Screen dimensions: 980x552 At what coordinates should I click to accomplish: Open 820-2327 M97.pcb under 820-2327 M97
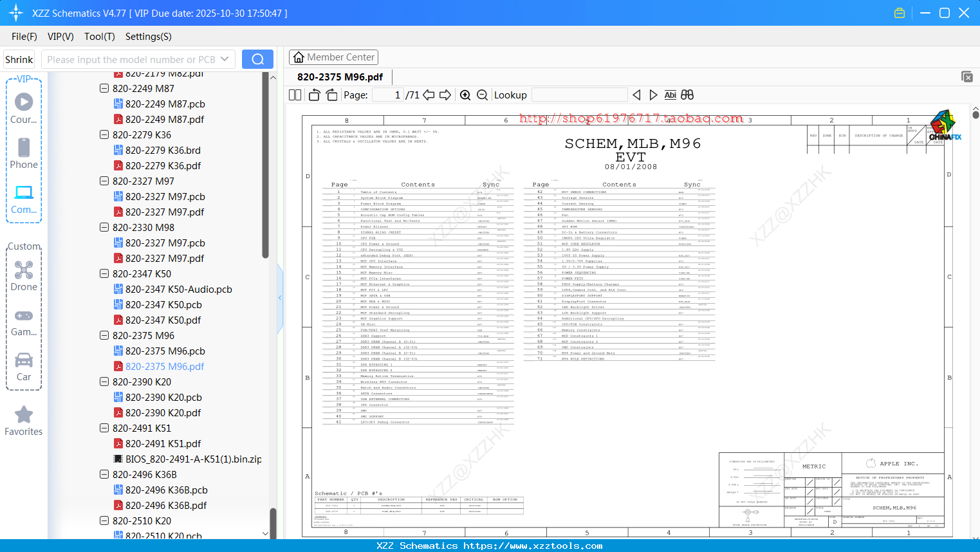165,196
